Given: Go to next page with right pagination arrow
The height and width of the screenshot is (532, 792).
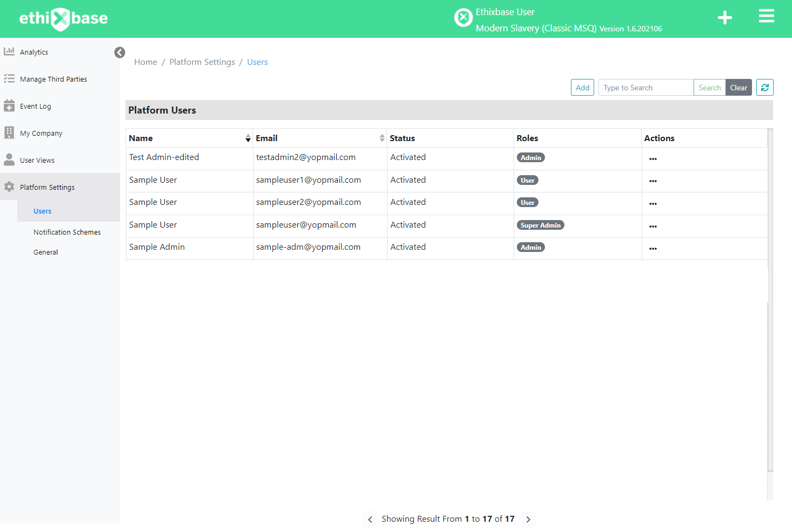Looking at the screenshot, I should pos(528,519).
